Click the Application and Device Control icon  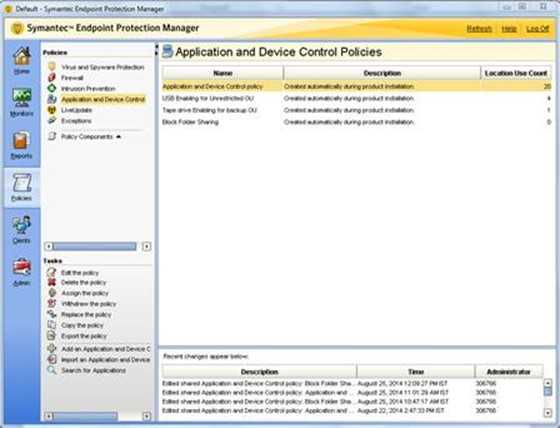pos(52,99)
